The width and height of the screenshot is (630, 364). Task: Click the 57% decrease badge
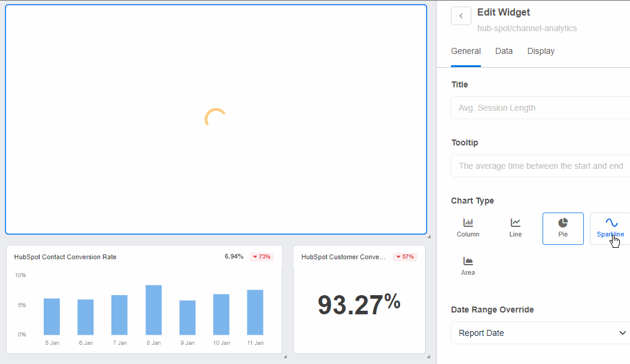coord(405,257)
